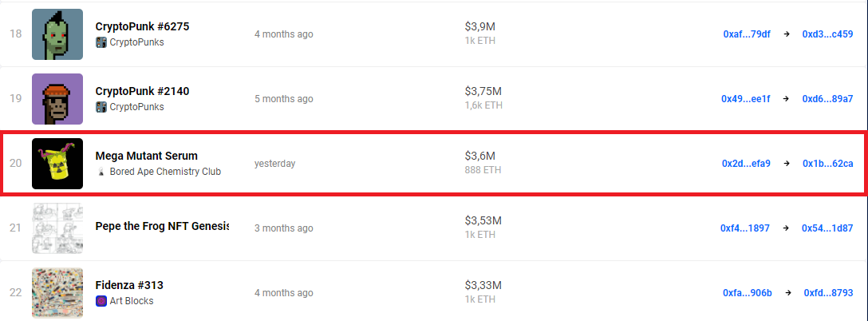Open the Pepe the Frog NFT thumbnail
This screenshot has height=321, width=868.
click(x=57, y=228)
